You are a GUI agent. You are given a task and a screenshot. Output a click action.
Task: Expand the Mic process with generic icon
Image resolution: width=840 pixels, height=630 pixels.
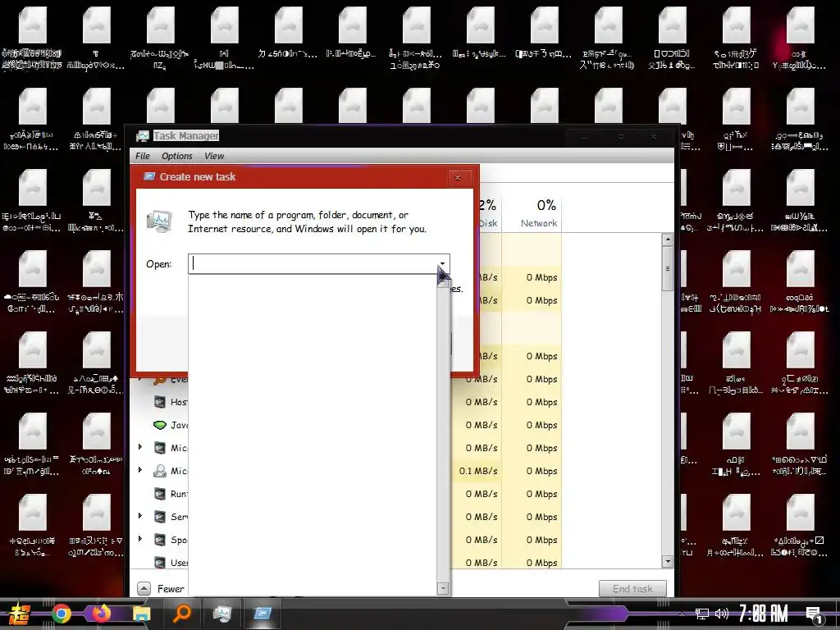(140, 447)
